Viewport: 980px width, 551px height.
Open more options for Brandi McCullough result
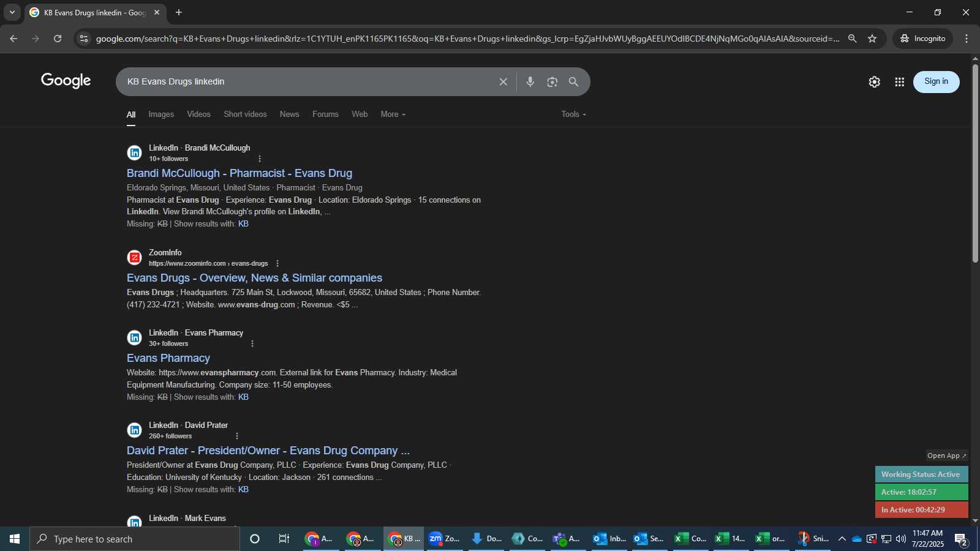(x=260, y=159)
